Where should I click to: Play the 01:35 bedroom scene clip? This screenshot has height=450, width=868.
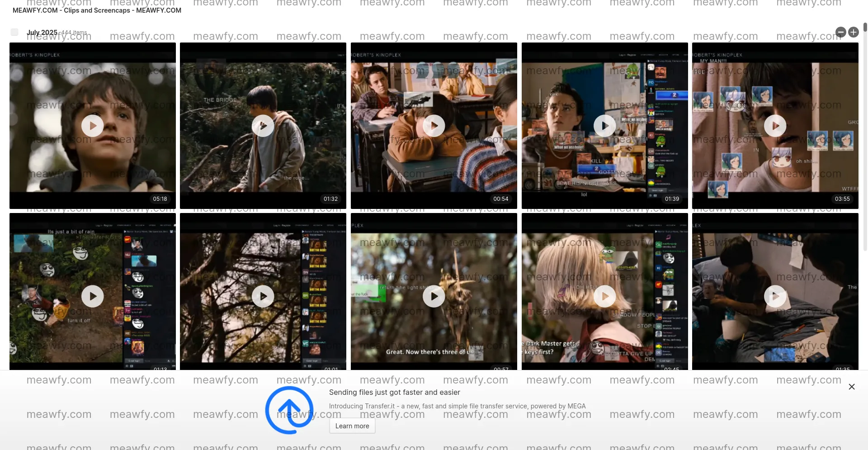[x=775, y=296]
